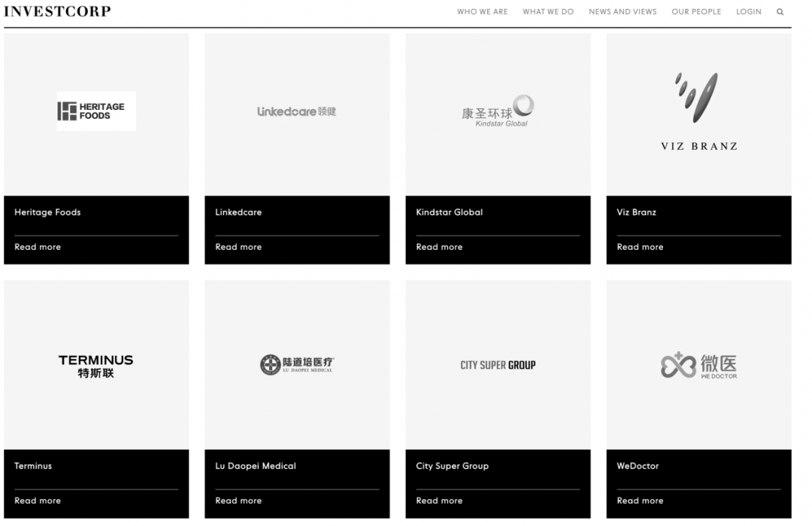Read more about Terminus
This screenshot has width=812, height=526.
pyautogui.click(x=38, y=500)
